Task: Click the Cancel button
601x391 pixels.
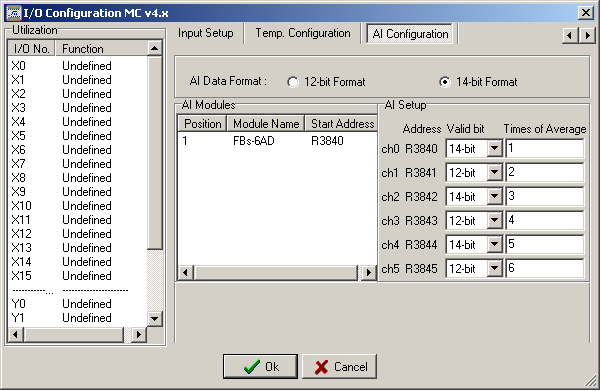Action: tap(340, 366)
